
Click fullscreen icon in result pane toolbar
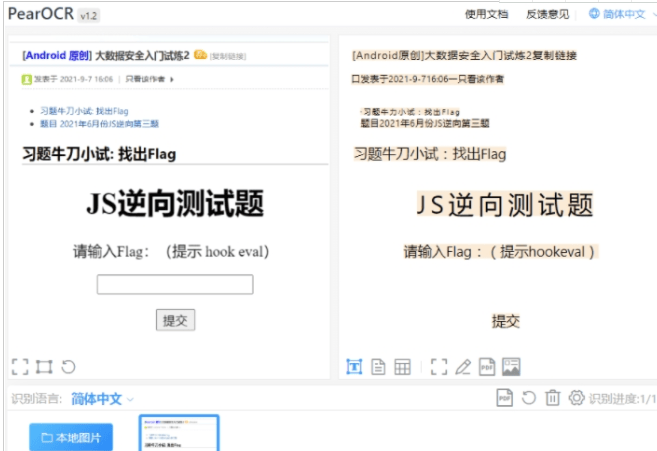[x=439, y=367]
